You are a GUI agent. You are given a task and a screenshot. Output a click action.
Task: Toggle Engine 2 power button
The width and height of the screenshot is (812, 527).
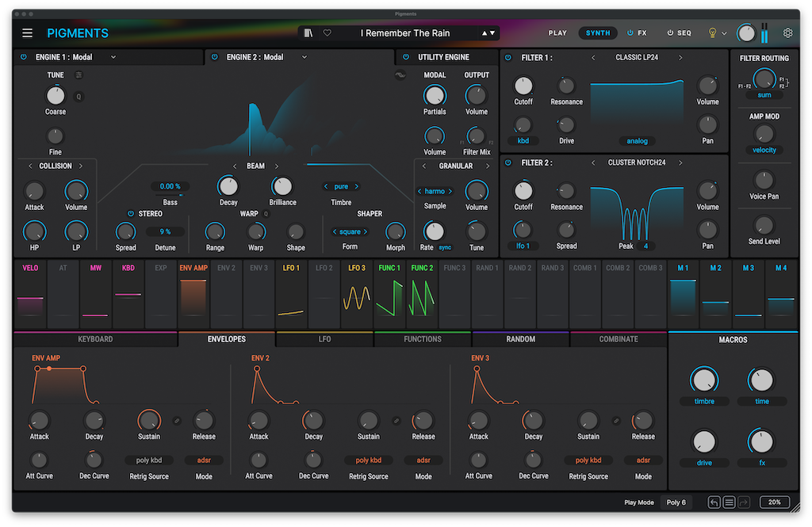214,57
